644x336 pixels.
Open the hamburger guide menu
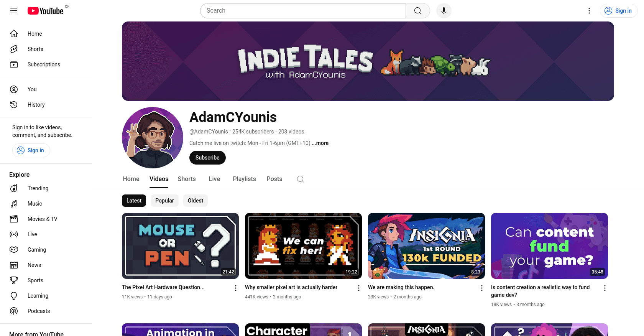pyautogui.click(x=14, y=11)
